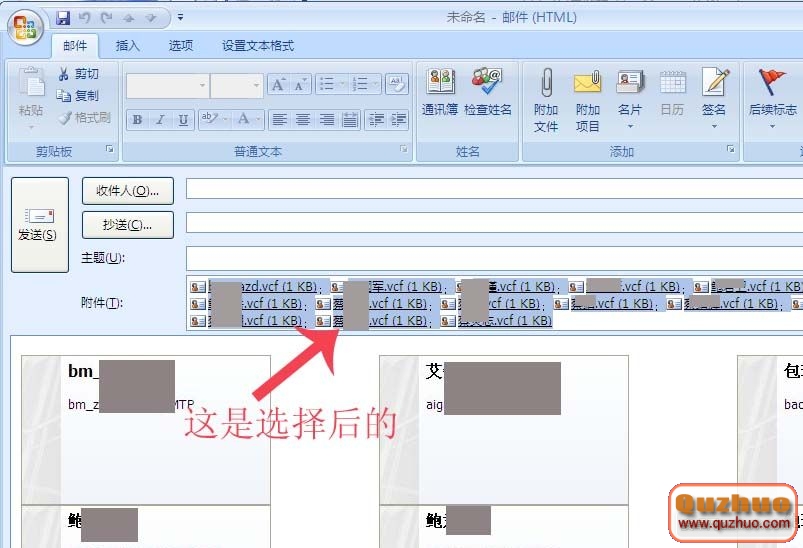The width and height of the screenshot is (803, 548).
Task: Click the 收件人 button
Action: (128, 191)
